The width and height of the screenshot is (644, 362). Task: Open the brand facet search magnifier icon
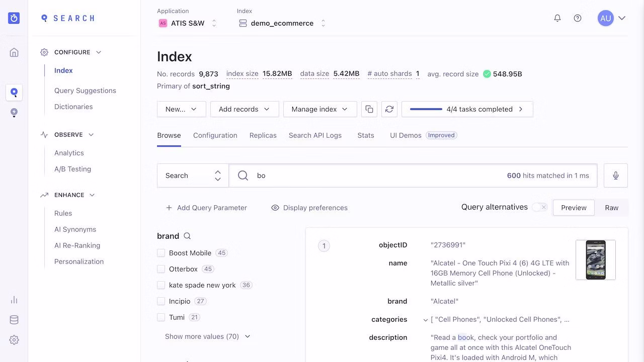(187, 235)
